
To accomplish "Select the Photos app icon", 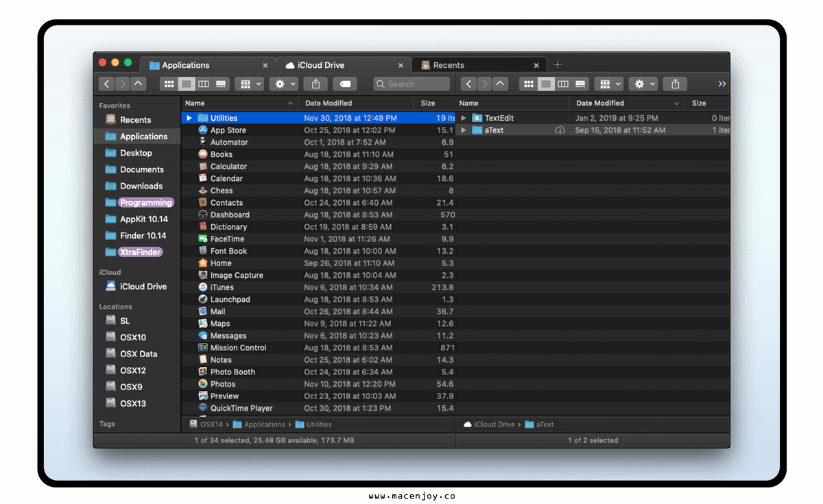I will tap(203, 384).
